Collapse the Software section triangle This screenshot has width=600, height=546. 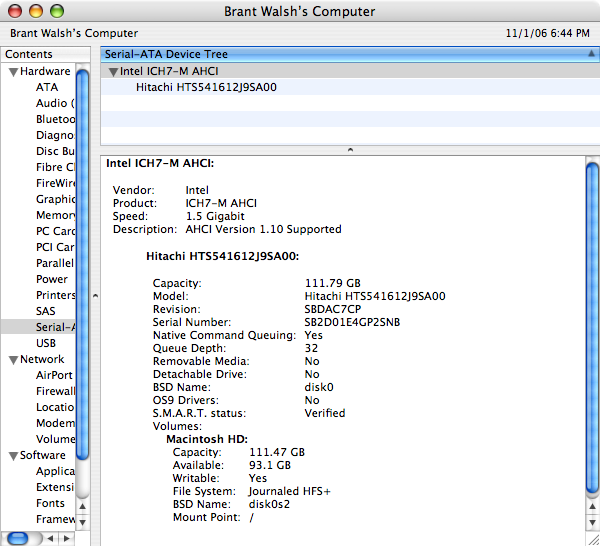click(13, 456)
